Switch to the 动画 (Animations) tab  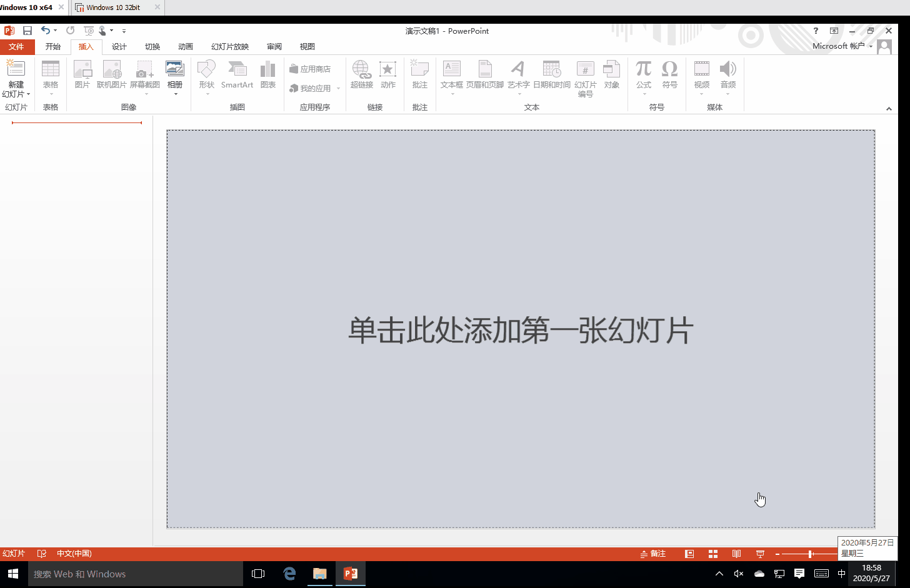pos(185,47)
